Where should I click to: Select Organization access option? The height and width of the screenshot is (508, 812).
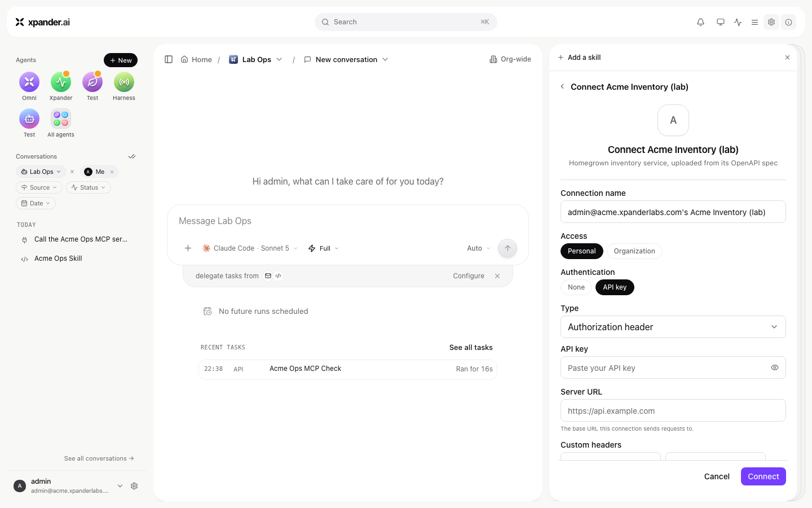634,251
